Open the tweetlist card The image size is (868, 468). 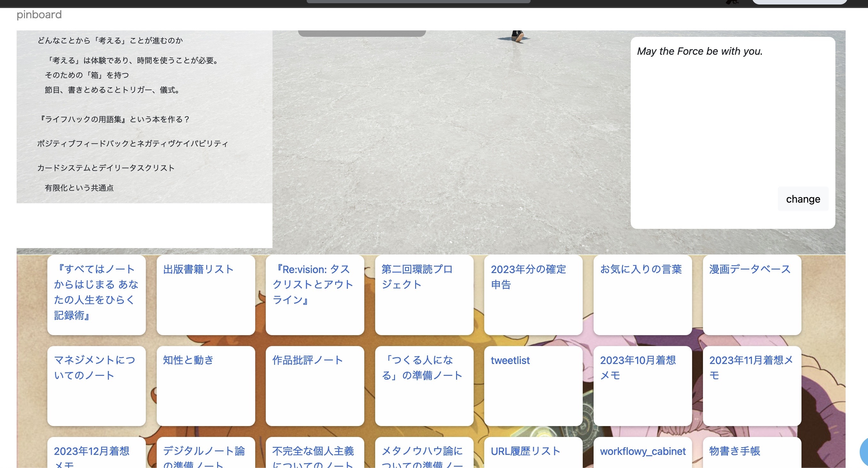pos(510,360)
